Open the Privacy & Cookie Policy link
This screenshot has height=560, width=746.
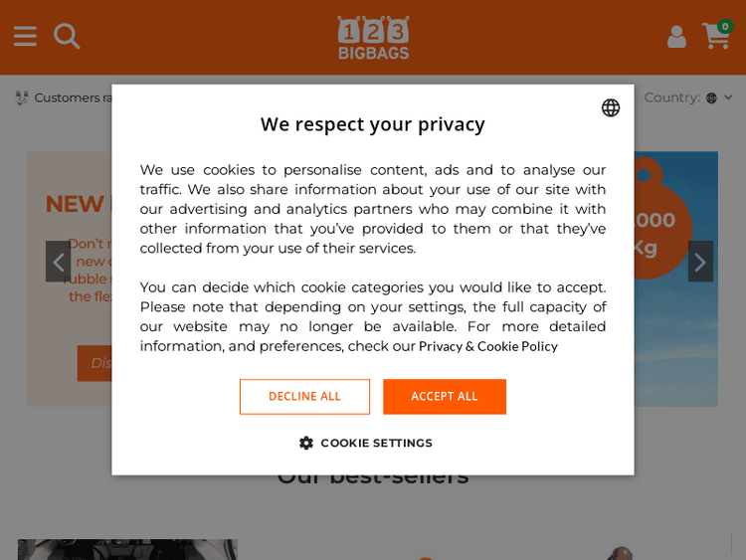487,346
